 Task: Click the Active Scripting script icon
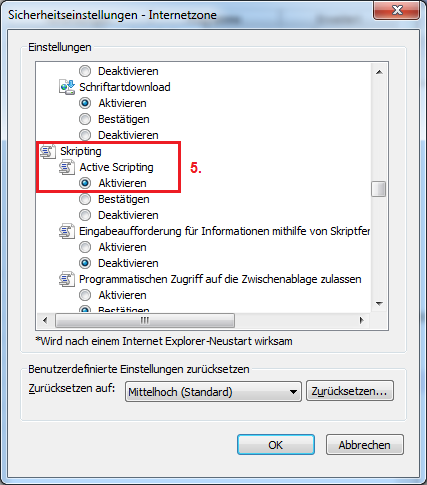tap(67, 167)
